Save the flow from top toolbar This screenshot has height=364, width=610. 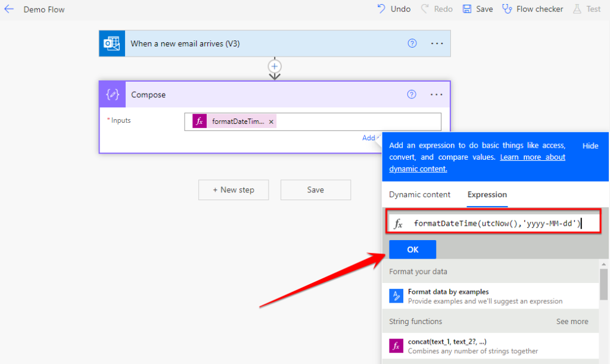tap(478, 9)
